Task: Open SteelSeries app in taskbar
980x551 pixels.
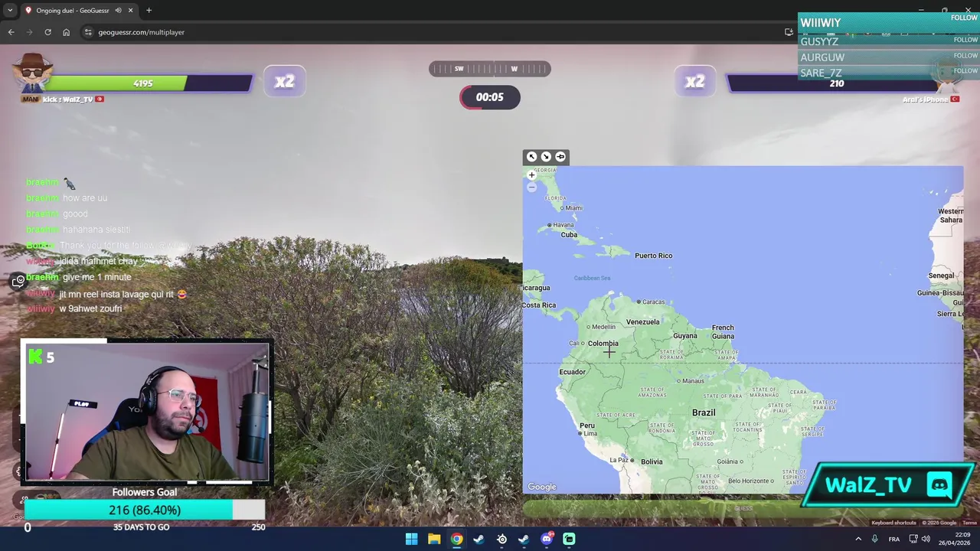Action: pos(501,539)
